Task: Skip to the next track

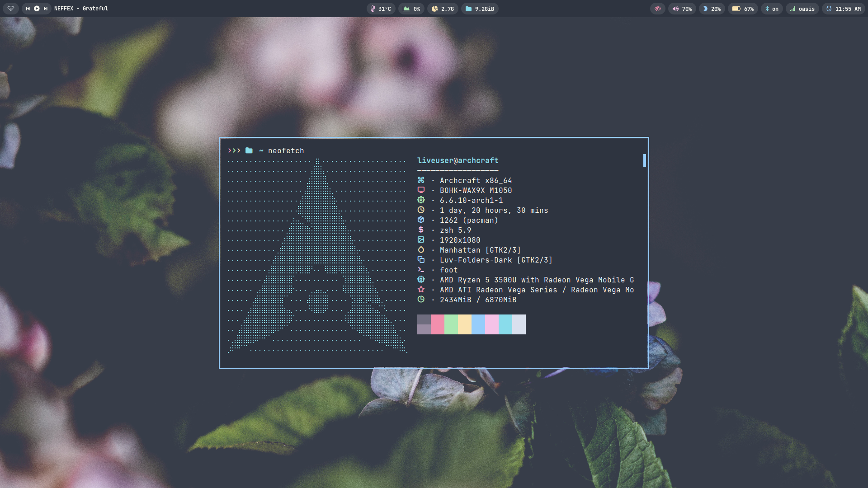Action: pos(45,9)
